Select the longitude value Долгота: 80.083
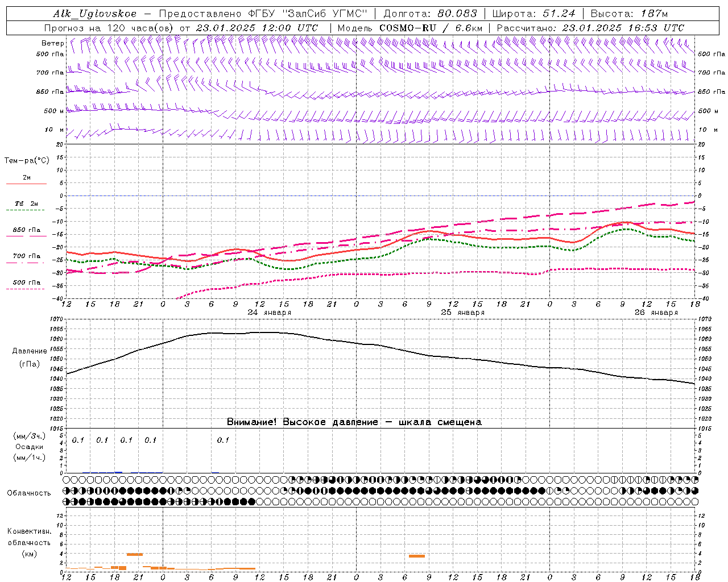728x582 pixels. coord(431,14)
